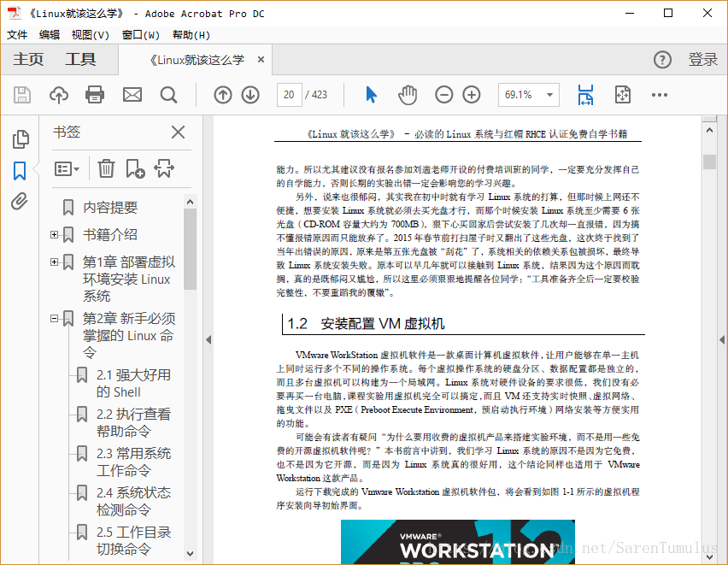Close the bookmarks panel
This screenshot has width=728, height=565.
[x=178, y=132]
